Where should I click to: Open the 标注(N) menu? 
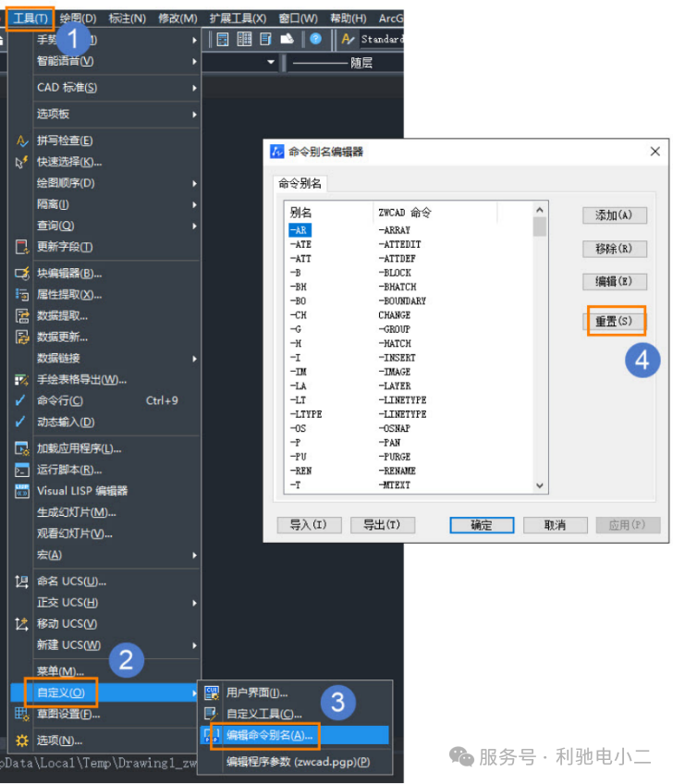[128, 18]
